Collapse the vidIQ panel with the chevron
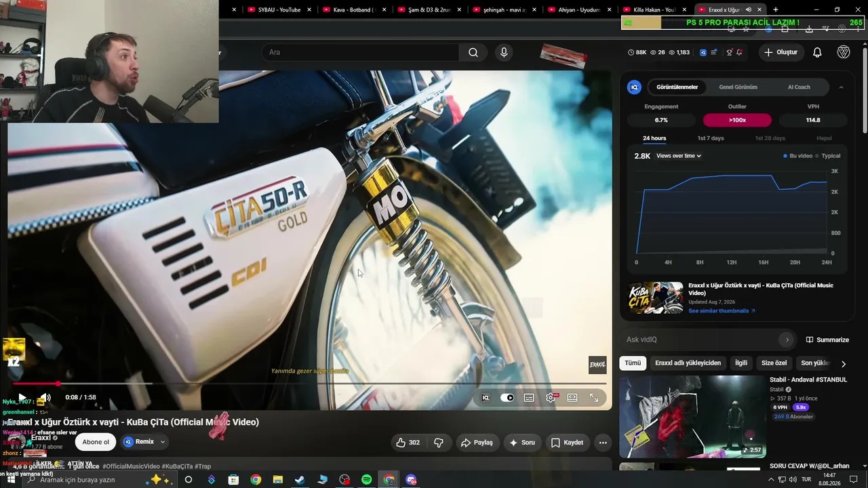The height and width of the screenshot is (488, 868). click(x=841, y=87)
